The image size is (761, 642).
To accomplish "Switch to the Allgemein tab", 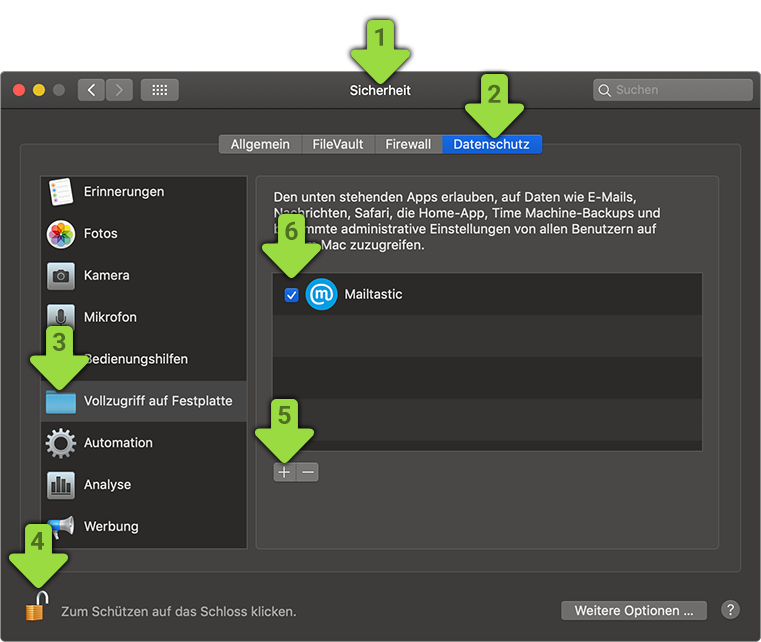I will point(260,145).
